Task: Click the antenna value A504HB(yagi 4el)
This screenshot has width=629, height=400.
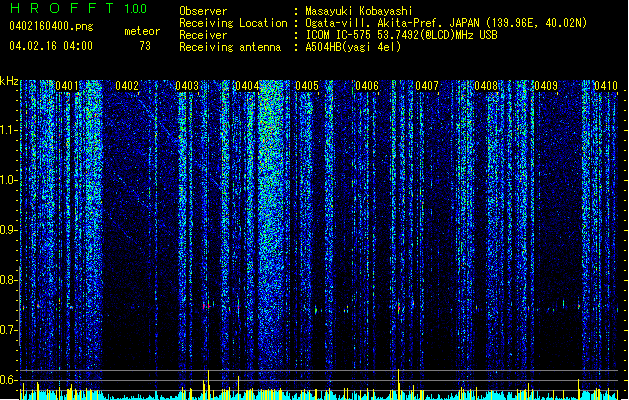Action: tap(353, 47)
